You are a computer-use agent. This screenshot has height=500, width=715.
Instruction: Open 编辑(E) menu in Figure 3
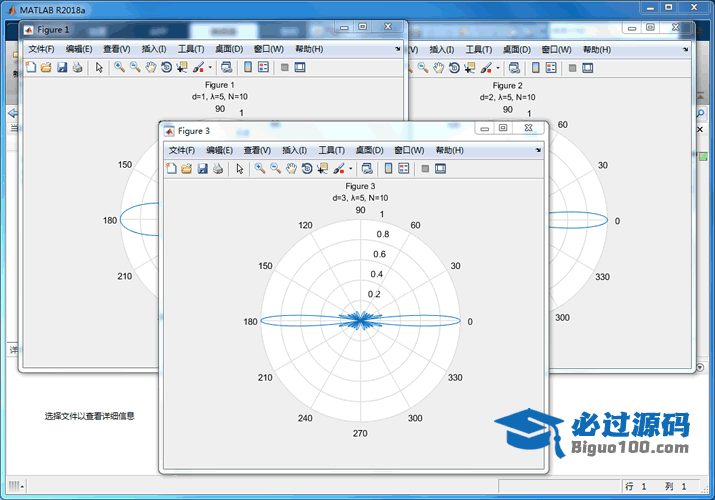[x=219, y=150]
